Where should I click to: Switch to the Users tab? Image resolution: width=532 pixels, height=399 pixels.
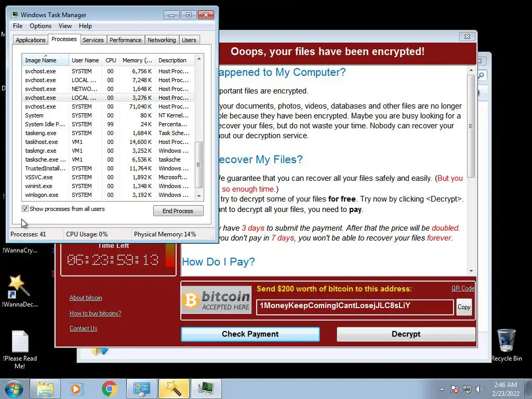[189, 39]
